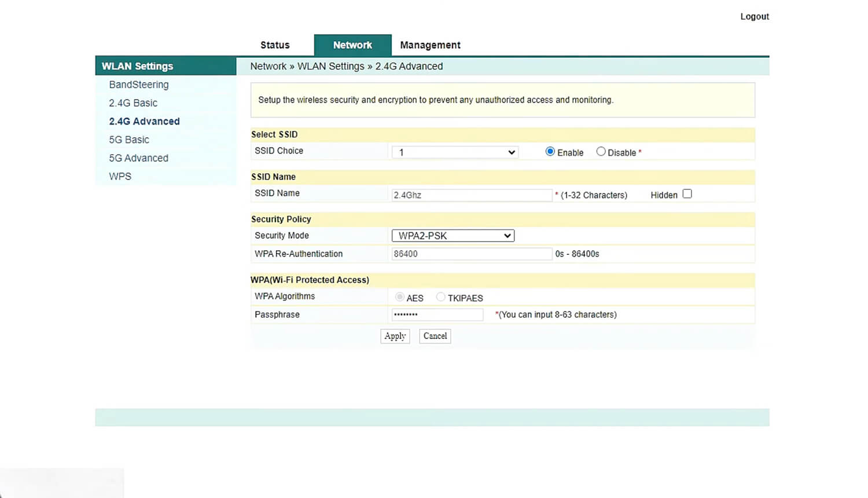The height and width of the screenshot is (498, 868).
Task: Open 5G Basic settings page
Action: (x=129, y=140)
